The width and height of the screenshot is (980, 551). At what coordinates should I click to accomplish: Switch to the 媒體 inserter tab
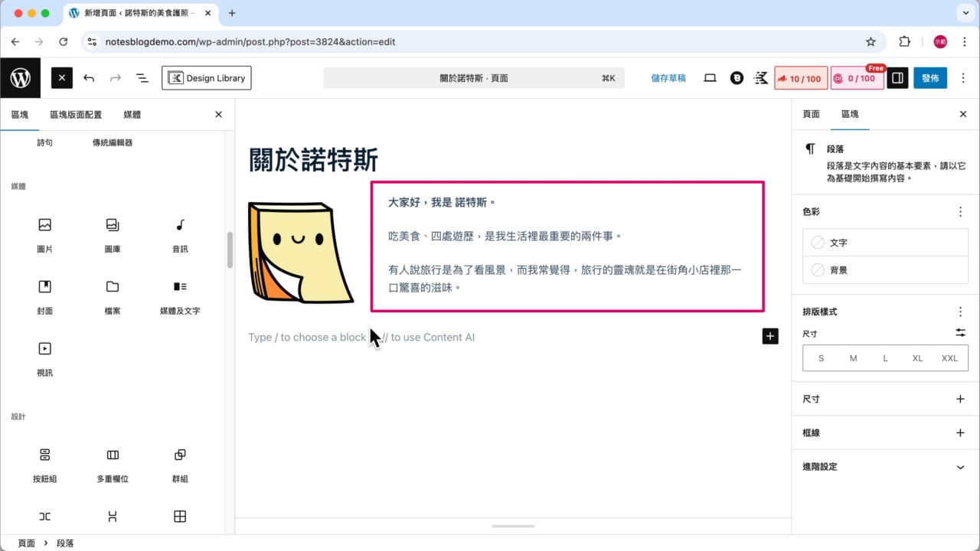(x=132, y=114)
